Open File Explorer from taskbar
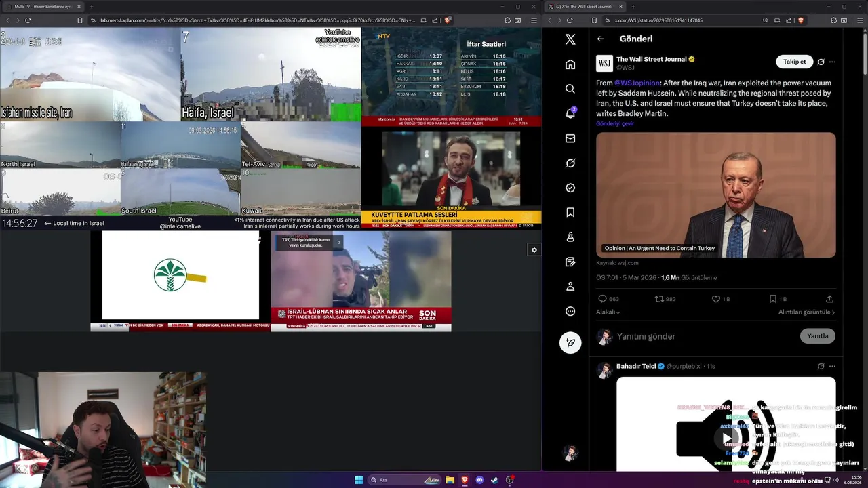 click(450, 480)
